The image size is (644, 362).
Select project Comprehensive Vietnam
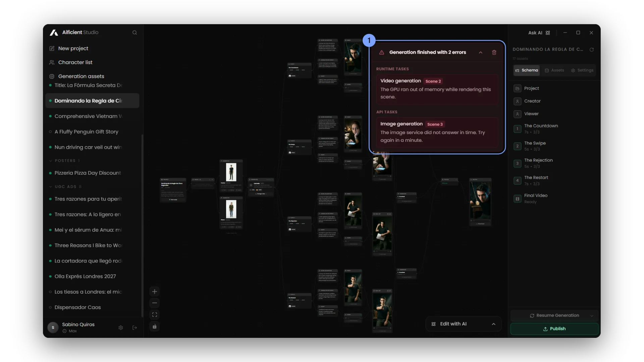click(x=92, y=116)
